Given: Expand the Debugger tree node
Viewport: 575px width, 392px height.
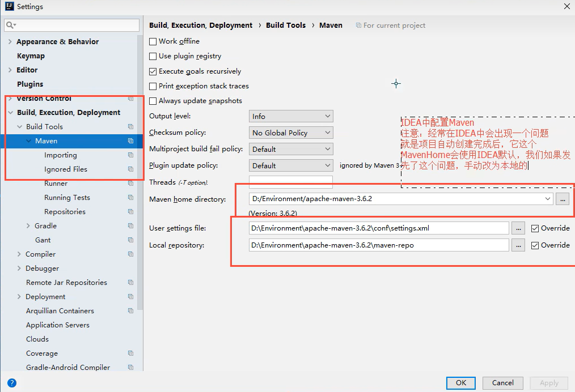Looking at the screenshot, I should coord(19,268).
